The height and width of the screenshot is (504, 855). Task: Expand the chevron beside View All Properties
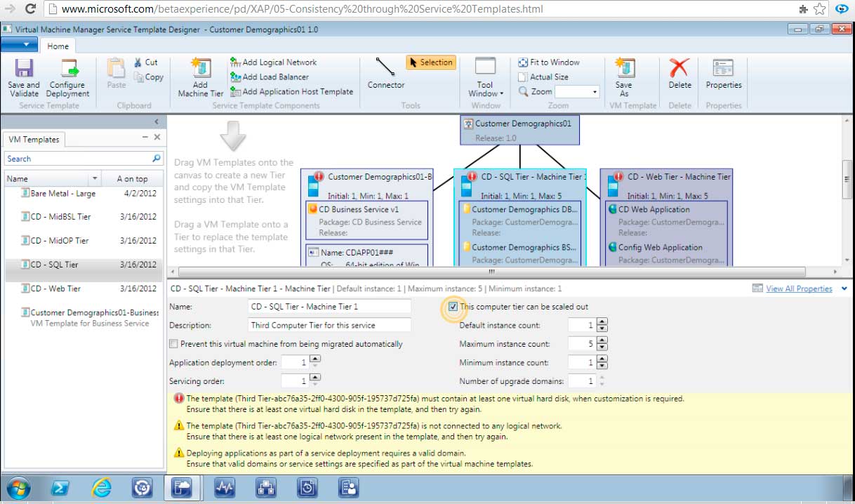coord(844,289)
